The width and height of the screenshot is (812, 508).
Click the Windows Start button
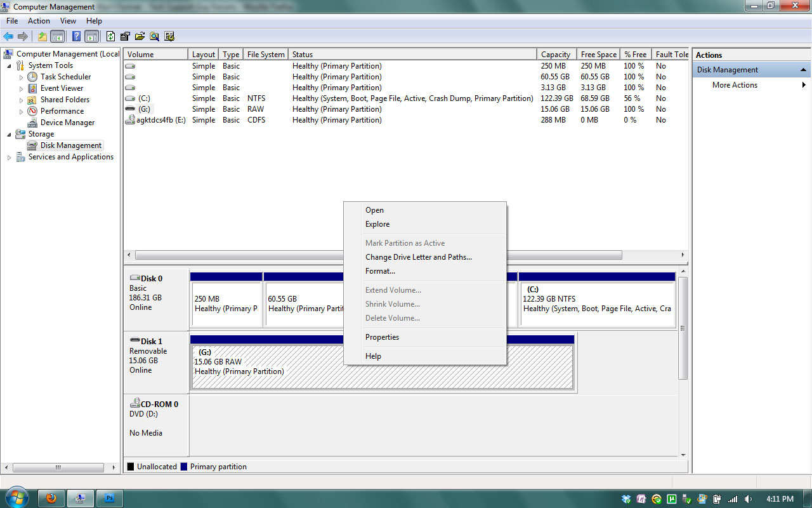pyautogui.click(x=16, y=498)
